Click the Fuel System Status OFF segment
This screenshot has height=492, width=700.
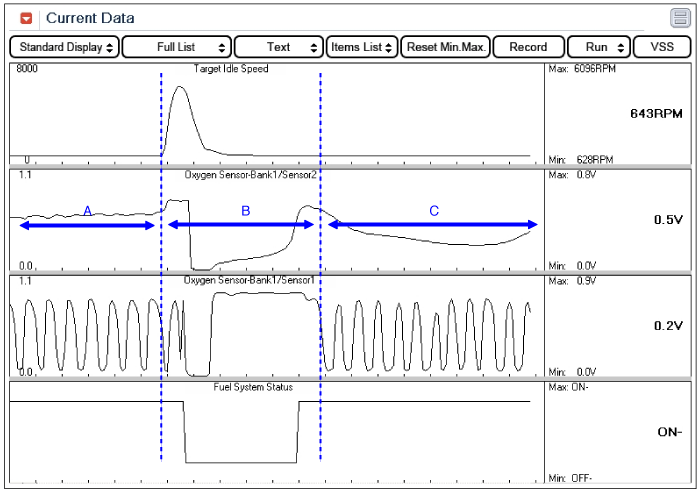coord(241,462)
